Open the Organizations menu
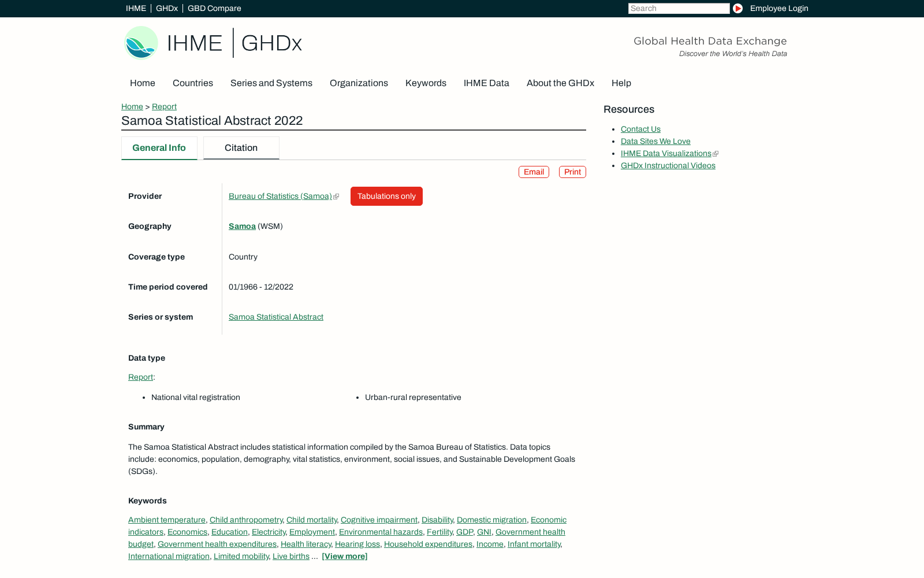The height and width of the screenshot is (578, 924). (359, 83)
